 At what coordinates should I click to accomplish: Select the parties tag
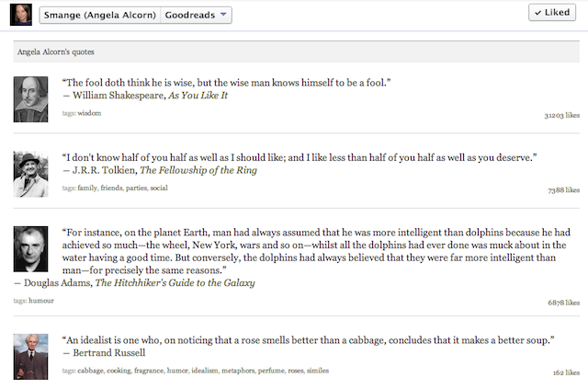pos(137,188)
